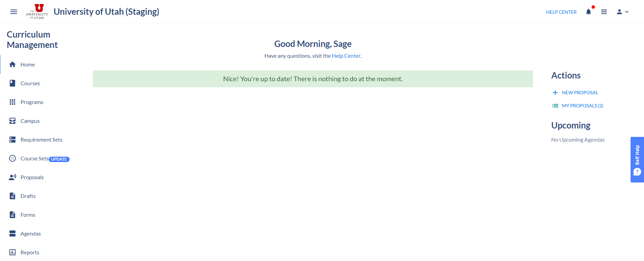The width and height of the screenshot is (644, 261).
Task: Click the Proposals speaker icon
Action: tap(12, 177)
